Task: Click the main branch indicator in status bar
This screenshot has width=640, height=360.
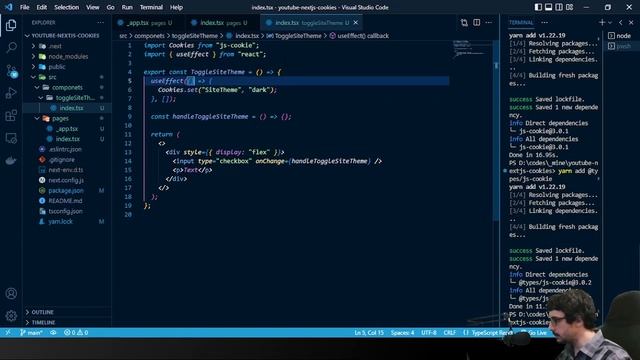Action: pos(31,333)
